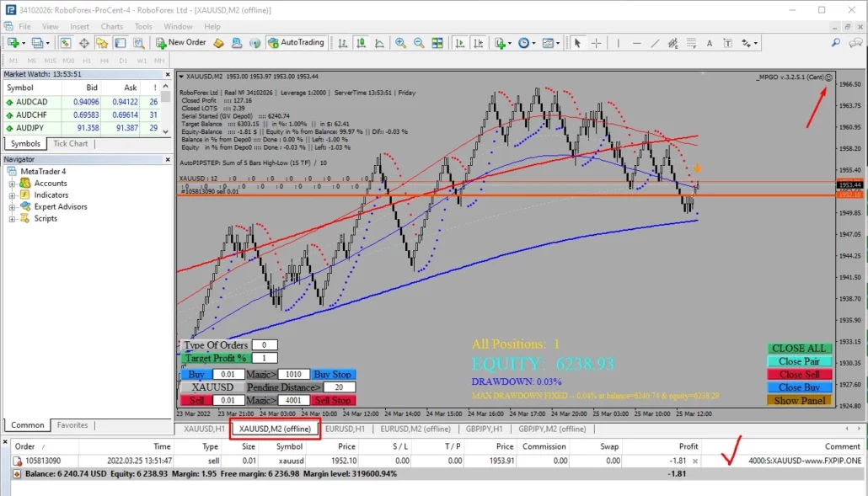Open the Charts menu
Viewport: 868px width, 496px height.
tap(112, 27)
